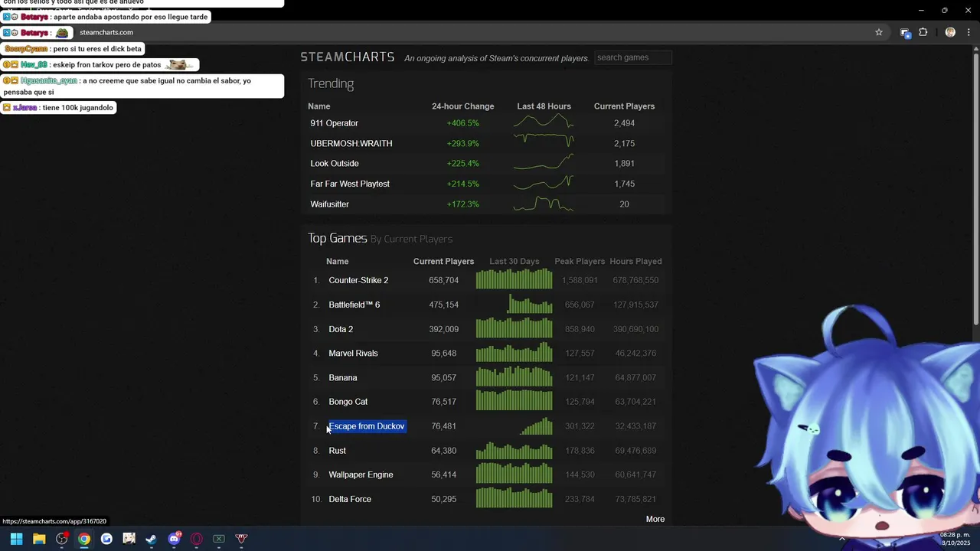Click the 301,322 peak players value

pyautogui.click(x=580, y=426)
